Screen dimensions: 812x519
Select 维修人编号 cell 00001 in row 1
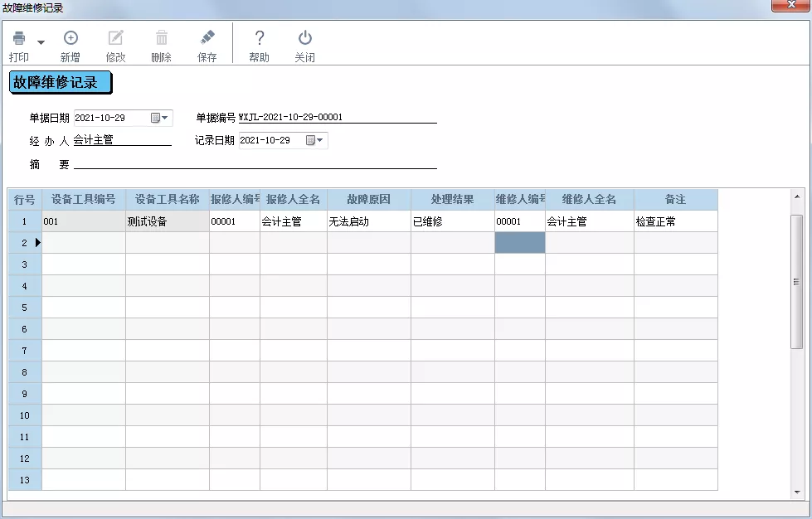tap(520, 221)
